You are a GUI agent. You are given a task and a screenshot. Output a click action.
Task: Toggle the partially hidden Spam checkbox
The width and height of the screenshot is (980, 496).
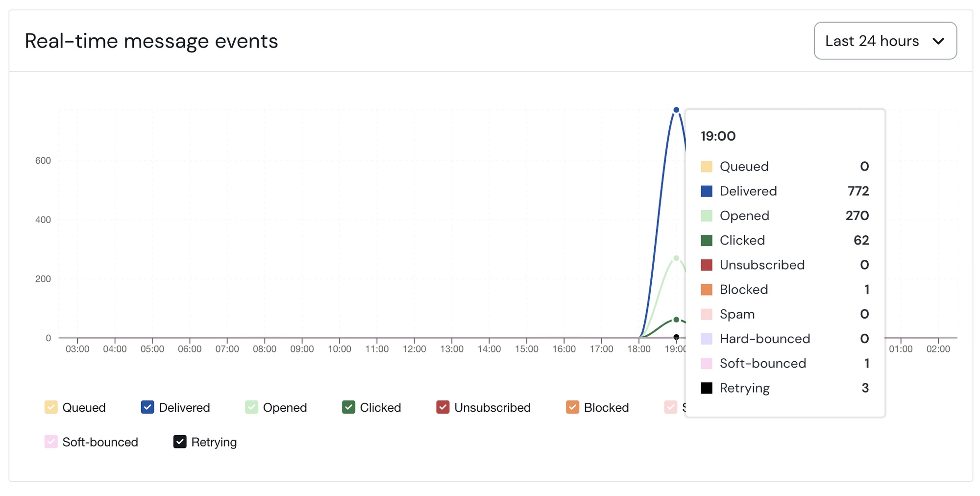pos(671,407)
